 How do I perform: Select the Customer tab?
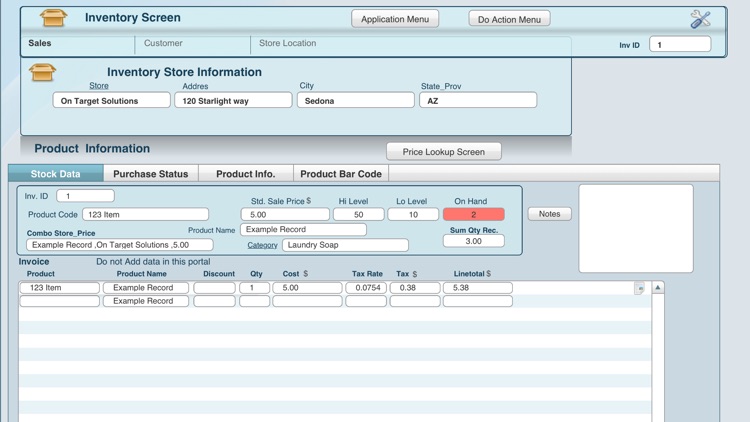[163, 44]
